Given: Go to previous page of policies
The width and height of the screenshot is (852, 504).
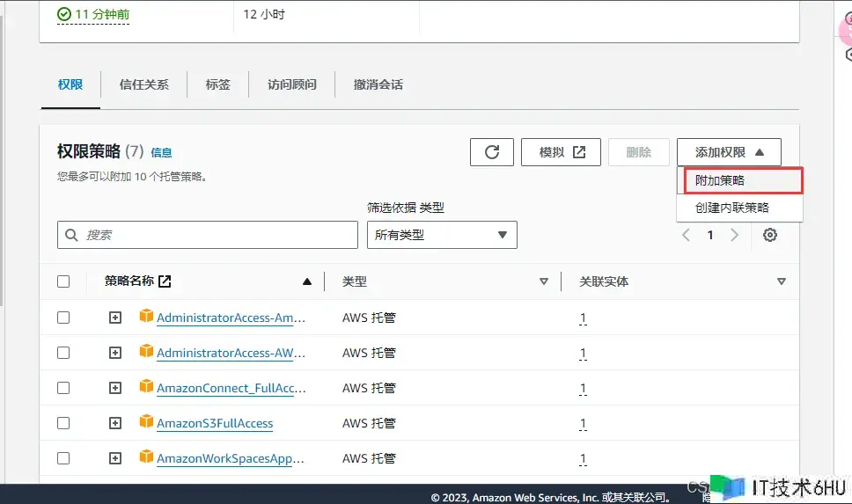Looking at the screenshot, I should 686,235.
